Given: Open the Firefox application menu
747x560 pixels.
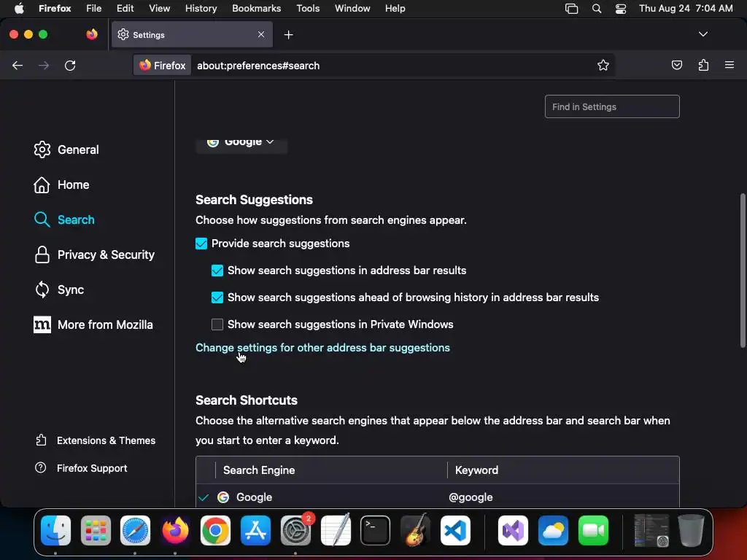Looking at the screenshot, I should click(x=55, y=8).
